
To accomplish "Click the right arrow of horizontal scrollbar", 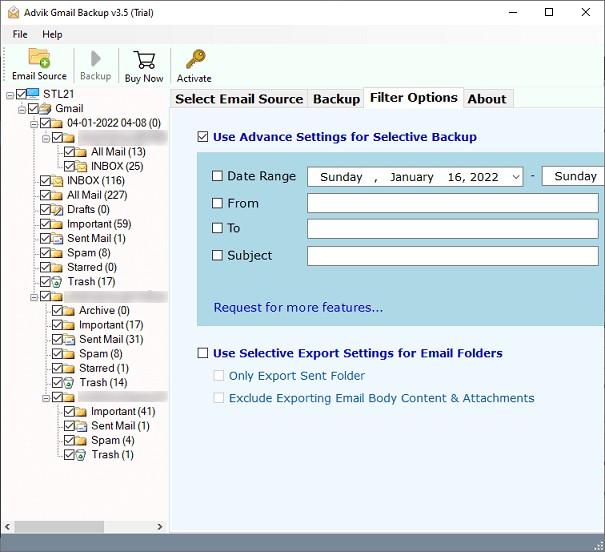I will pos(160,527).
